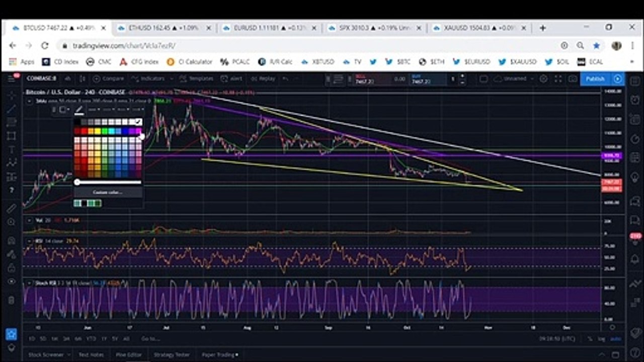644x362 pixels.
Task: Open the ECAL bookmark
Action: (590, 62)
